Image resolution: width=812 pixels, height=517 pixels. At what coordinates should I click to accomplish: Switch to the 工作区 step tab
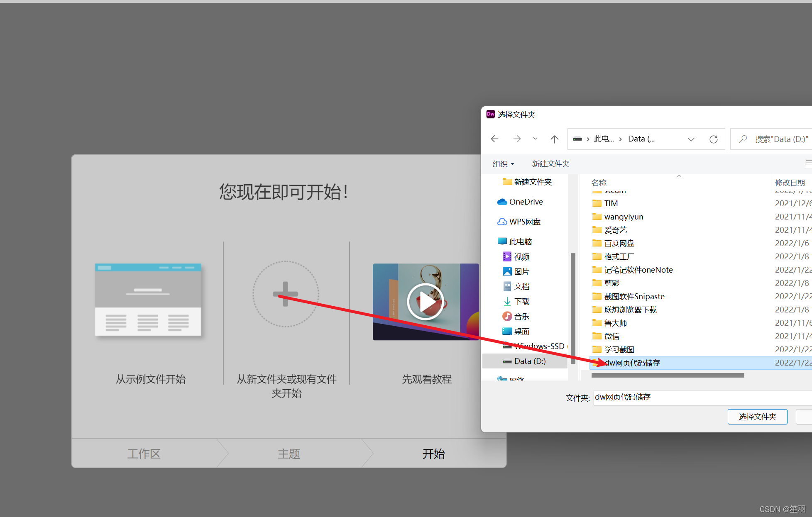144,454
